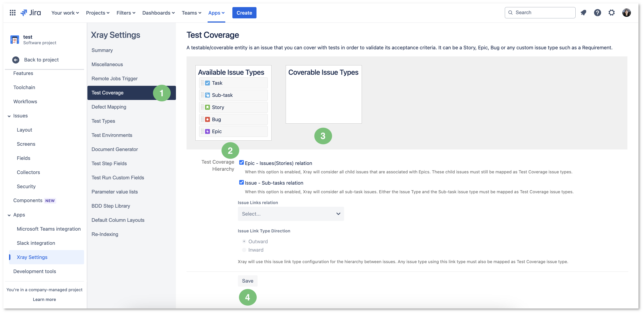Collapse the Issues sidebar section

coord(9,116)
